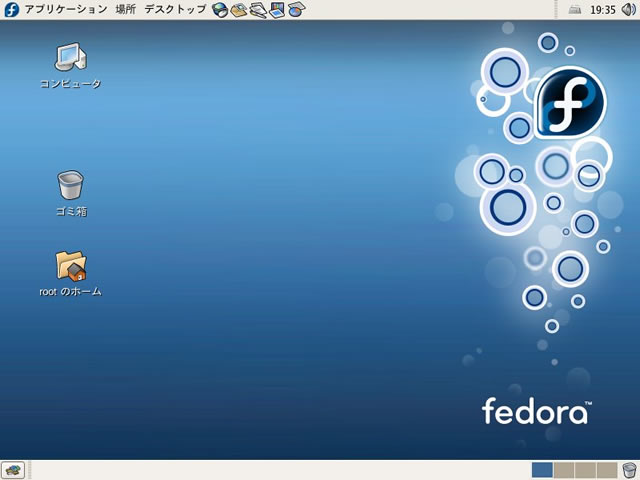Click the Fedora logo in top panel
Viewport: 640px width, 480px height.
tap(12, 10)
